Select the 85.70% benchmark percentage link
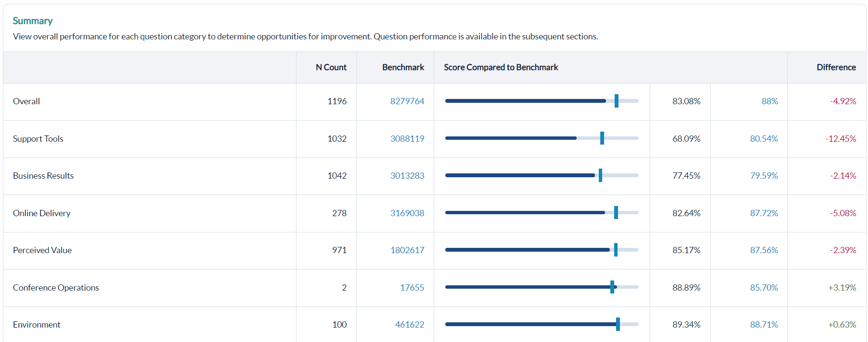 [764, 288]
